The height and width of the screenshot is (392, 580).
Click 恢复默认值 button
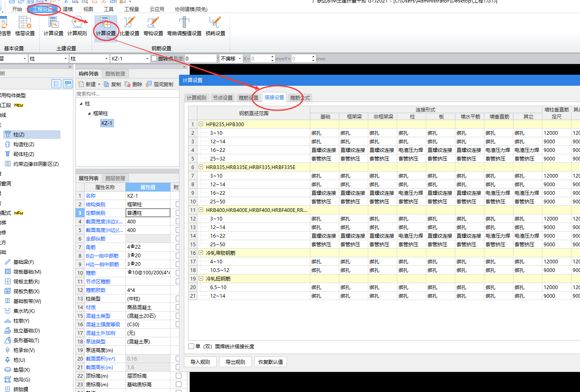[271, 362]
